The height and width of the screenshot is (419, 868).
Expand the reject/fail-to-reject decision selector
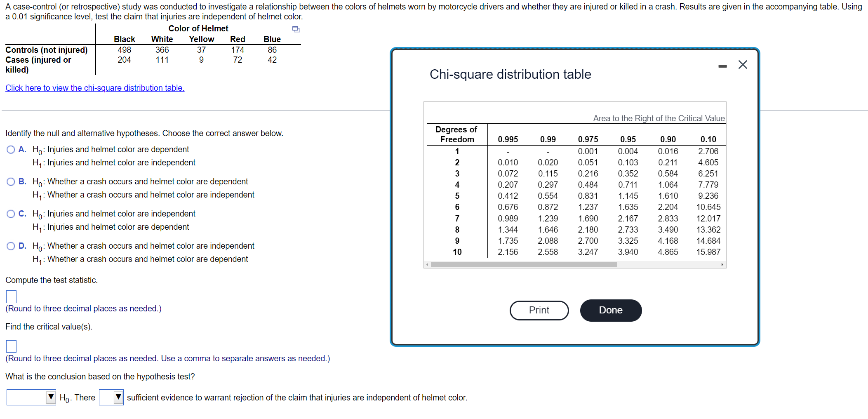click(x=31, y=397)
